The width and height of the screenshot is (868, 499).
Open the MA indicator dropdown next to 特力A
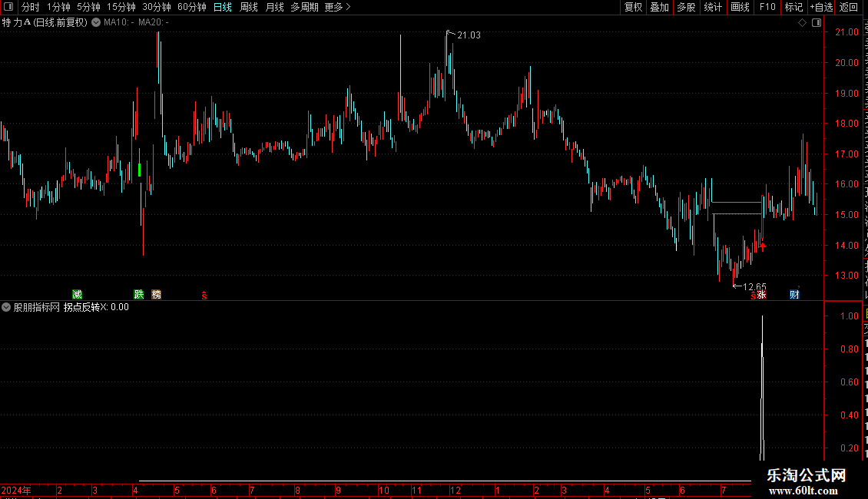[96, 22]
